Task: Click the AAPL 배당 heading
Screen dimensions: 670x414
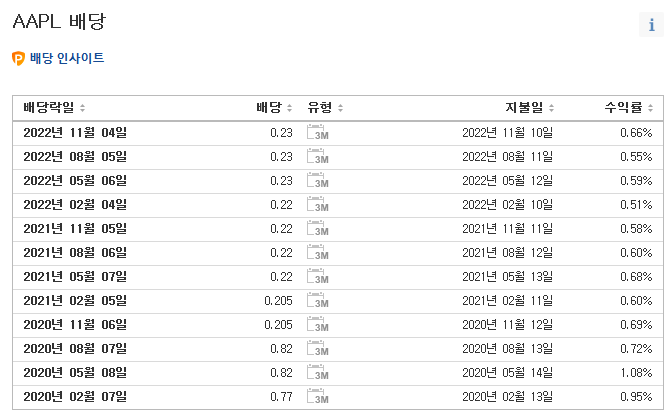Action: [59, 21]
